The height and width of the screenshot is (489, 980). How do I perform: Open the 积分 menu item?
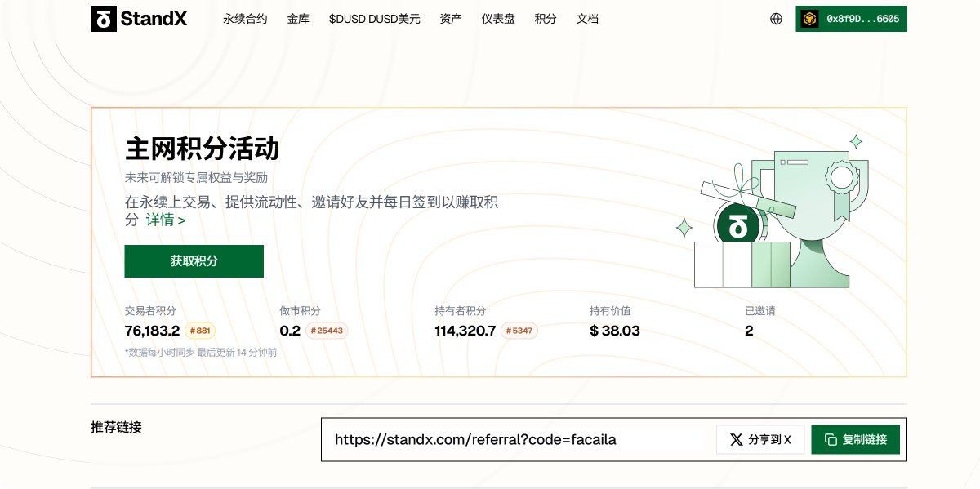[x=546, y=19]
